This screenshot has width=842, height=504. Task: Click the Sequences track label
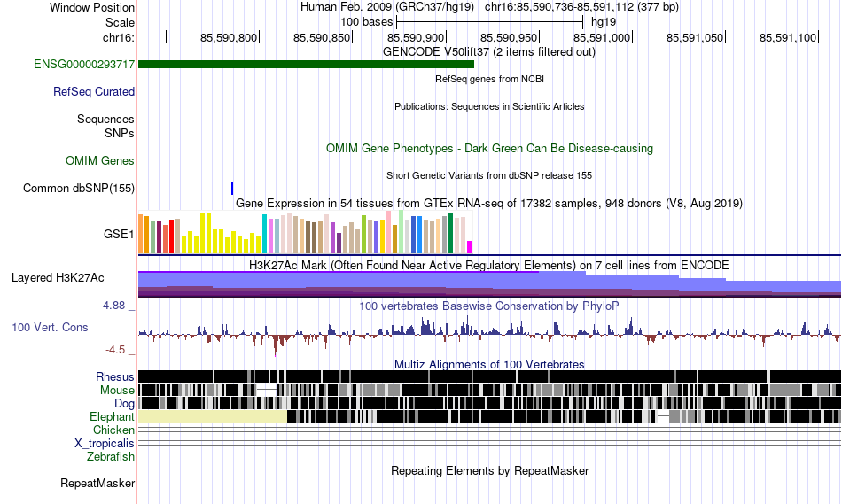point(105,120)
